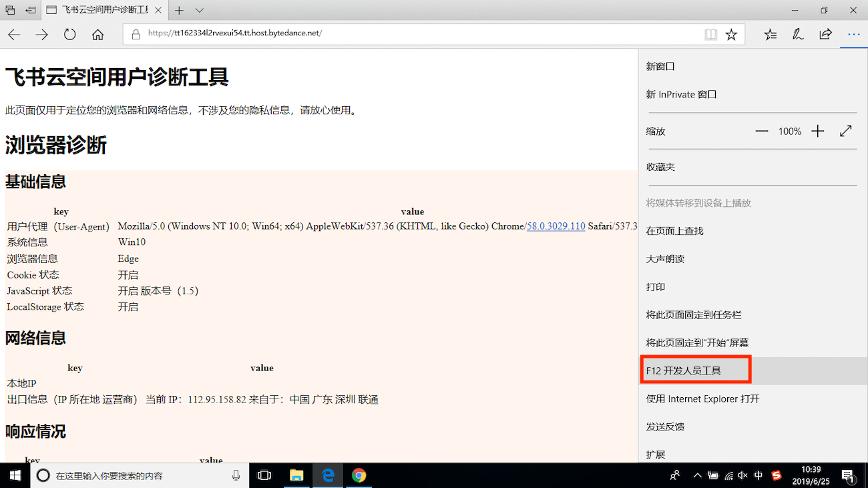Go back with the browser back arrow
The height and width of the screenshot is (488, 868).
pyautogui.click(x=14, y=35)
